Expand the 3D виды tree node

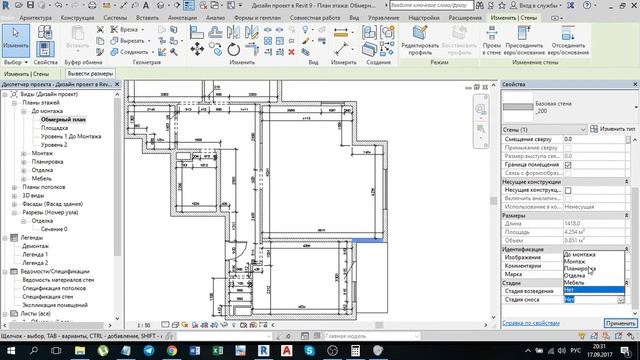(14, 196)
